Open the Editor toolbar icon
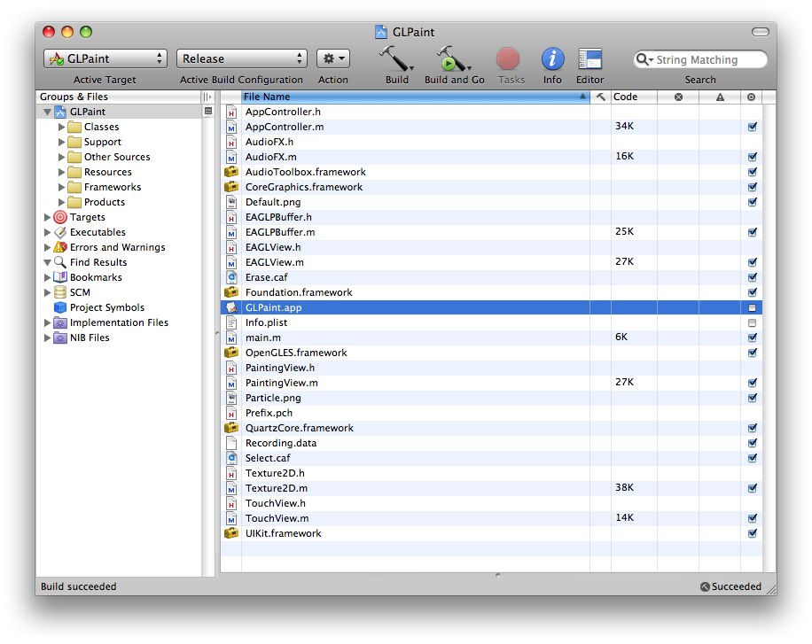 pos(589,58)
